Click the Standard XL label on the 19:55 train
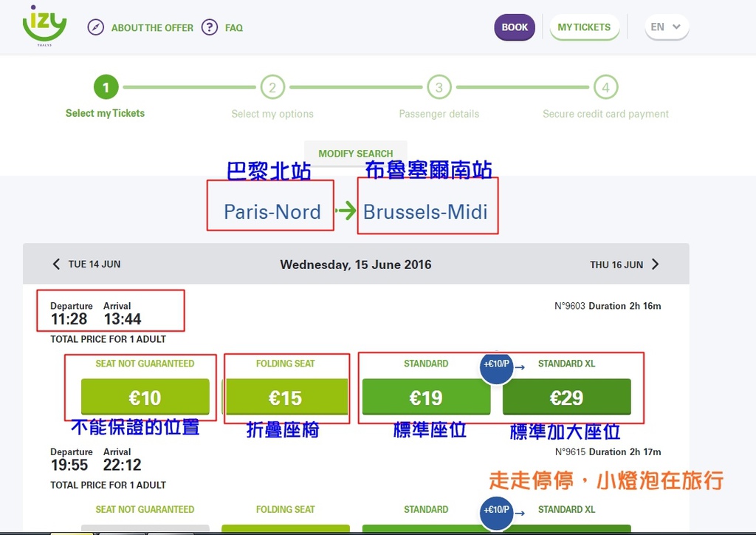Viewport: 756px width, 535px height. point(566,509)
